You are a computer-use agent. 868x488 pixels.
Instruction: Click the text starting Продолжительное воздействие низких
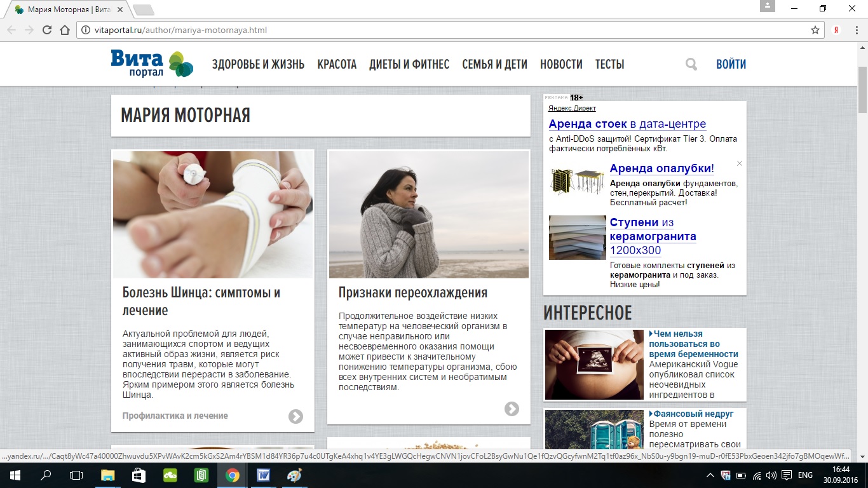coord(428,351)
